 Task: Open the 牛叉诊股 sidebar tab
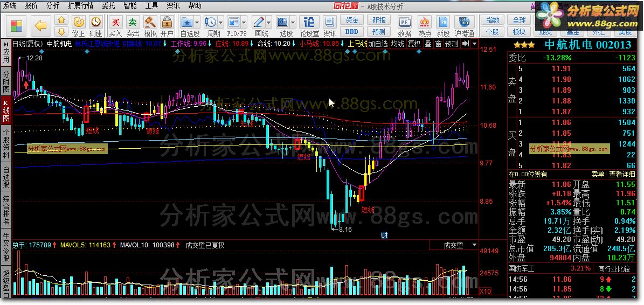pos(6,246)
